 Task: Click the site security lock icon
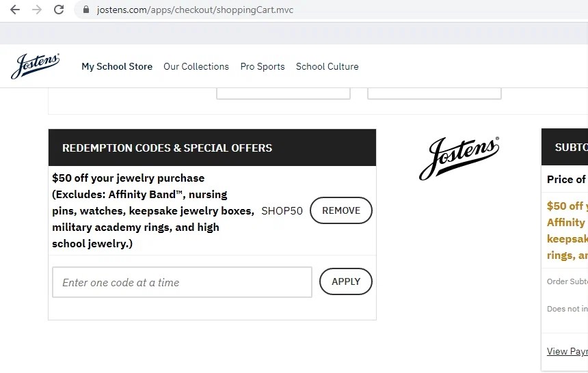pyautogui.click(x=86, y=10)
